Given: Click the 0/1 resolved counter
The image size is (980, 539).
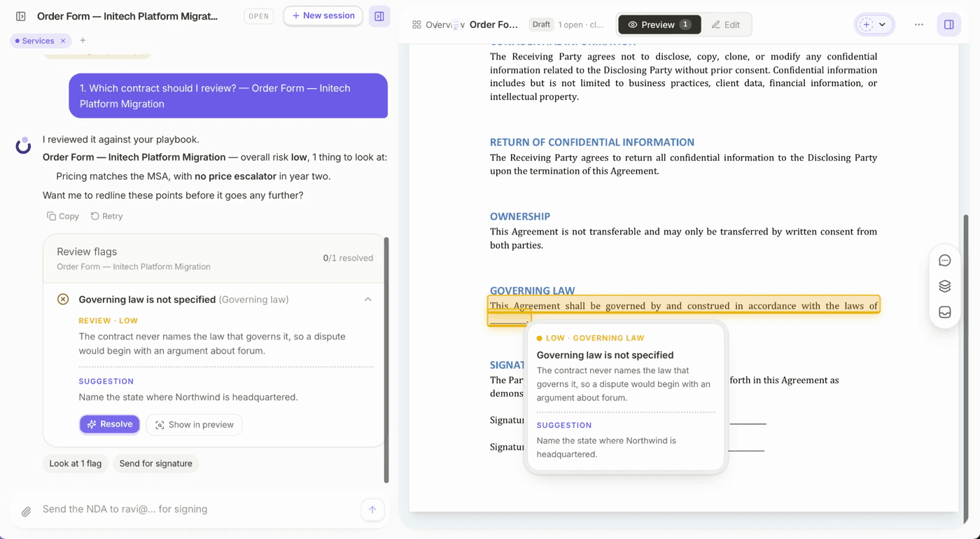Looking at the screenshot, I should [x=348, y=258].
